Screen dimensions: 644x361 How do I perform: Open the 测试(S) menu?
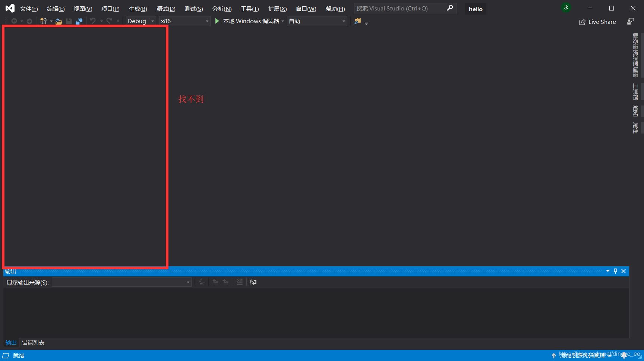click(x=194, y=9)
